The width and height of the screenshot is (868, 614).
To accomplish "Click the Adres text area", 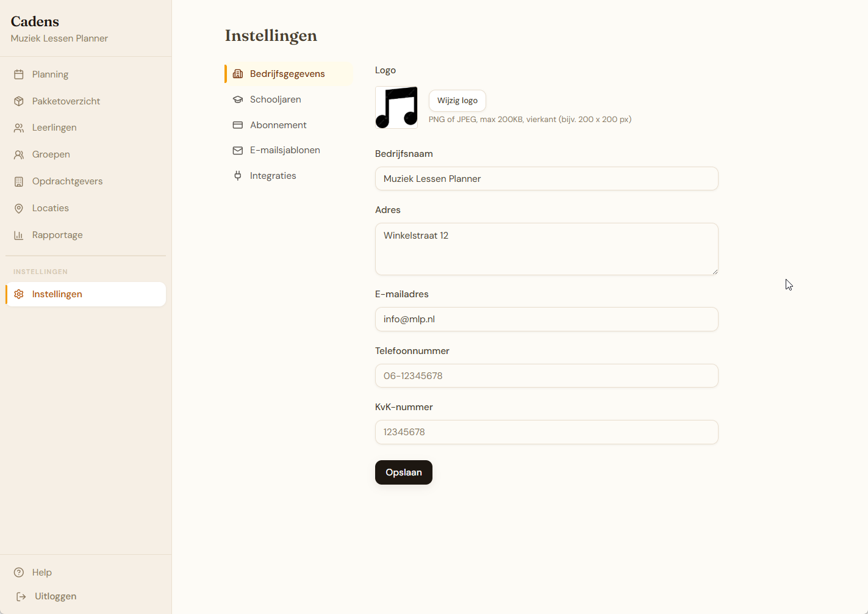I will pos(547,249).
